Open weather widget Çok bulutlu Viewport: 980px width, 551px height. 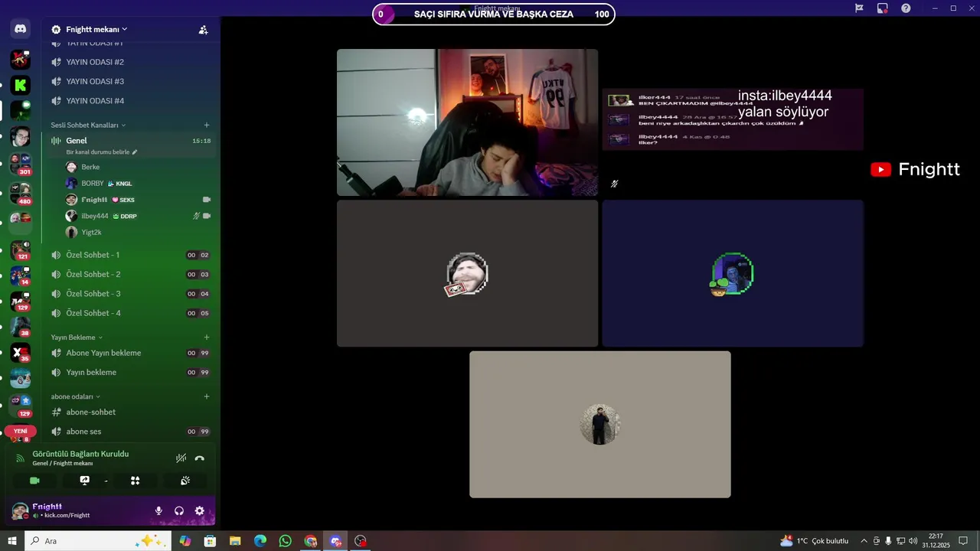[x=814, y=541]
